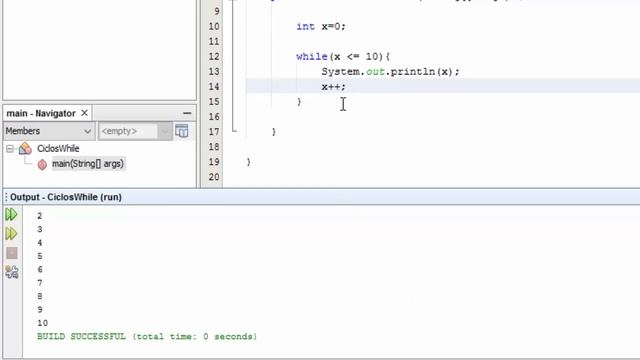
Task: Click the closing brace on line 19
Action: (249, 162)
